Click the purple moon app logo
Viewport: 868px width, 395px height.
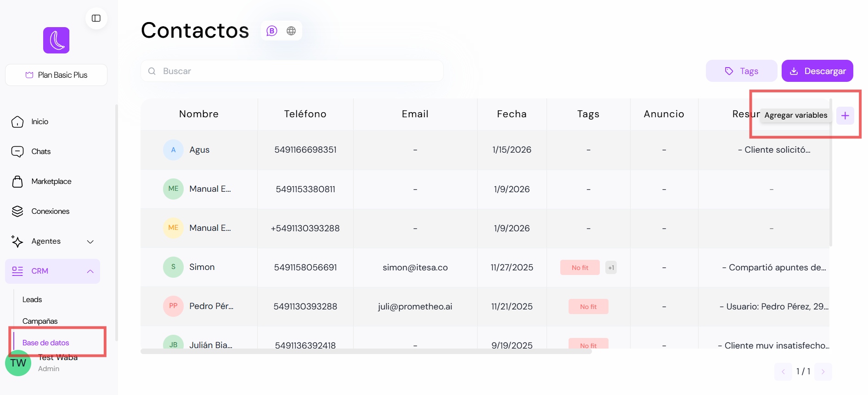(56, 40)
